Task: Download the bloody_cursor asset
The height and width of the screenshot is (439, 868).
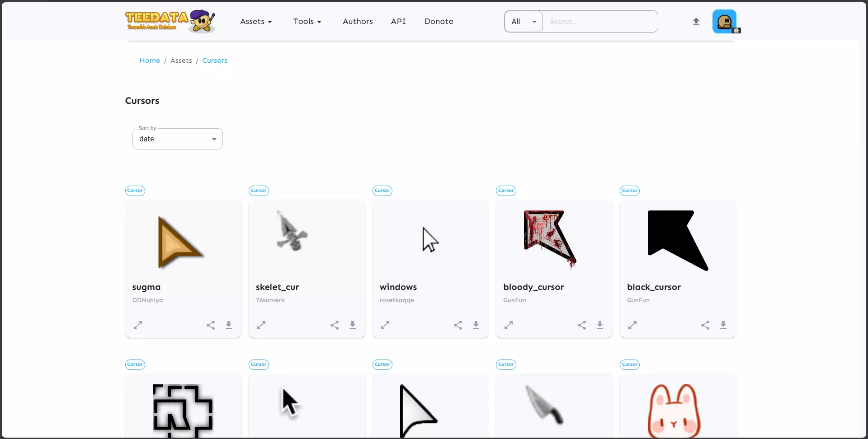Action: point(600,325)
